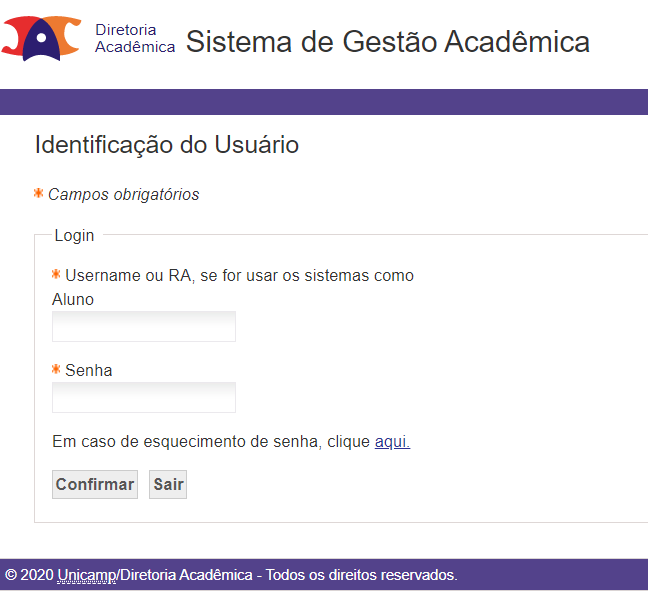This screenshot has width=648, height=600.
Task: Click the Username ou RA label text
Action: pyautogui.click(x=233, y=287)
